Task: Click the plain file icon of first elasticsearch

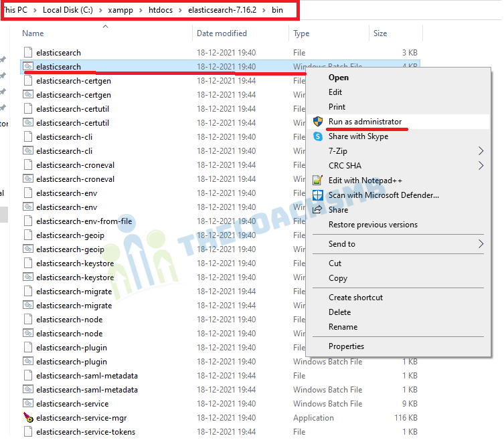Action: (28, 52)
